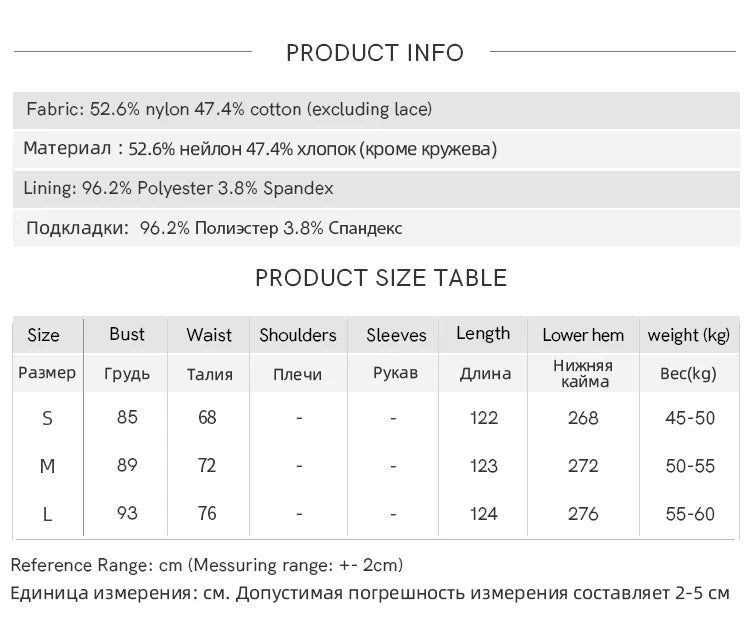Click the 50-55 weight range cell
Image resolution: width=750 pixels, height=630 pixels.
tap(690, 466)
